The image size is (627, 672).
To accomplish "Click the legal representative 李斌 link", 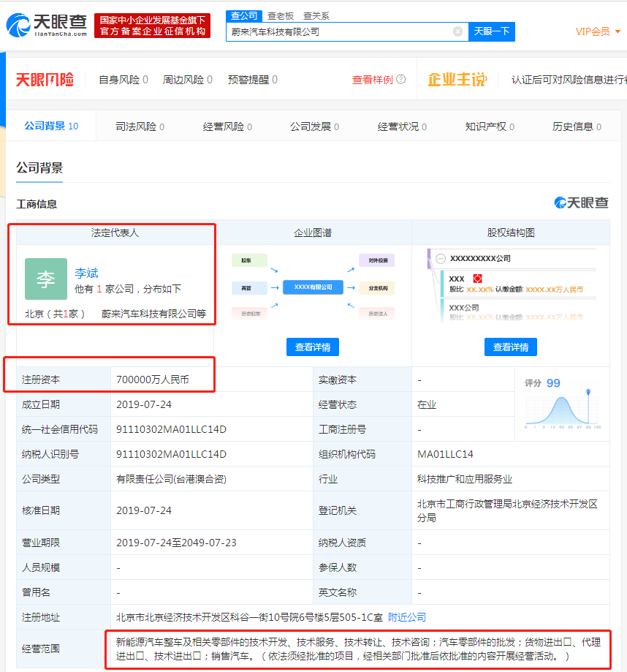I will point(87,273).
